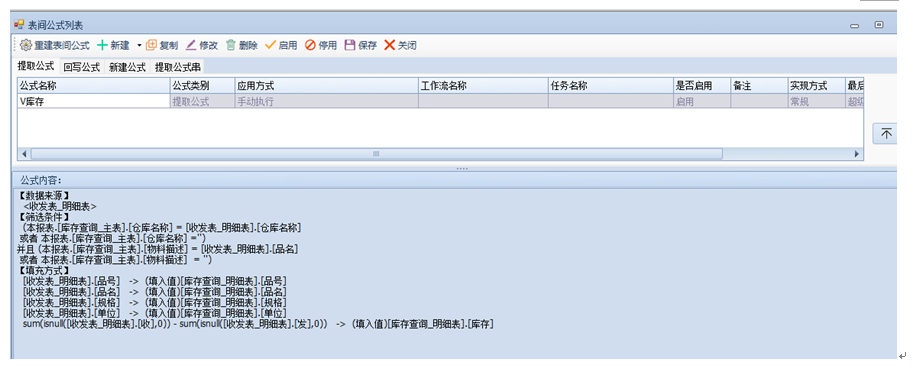Click the 【数据来源】 line in formula content
Viewport: 913px width, 373px height.
pos(44,196)
